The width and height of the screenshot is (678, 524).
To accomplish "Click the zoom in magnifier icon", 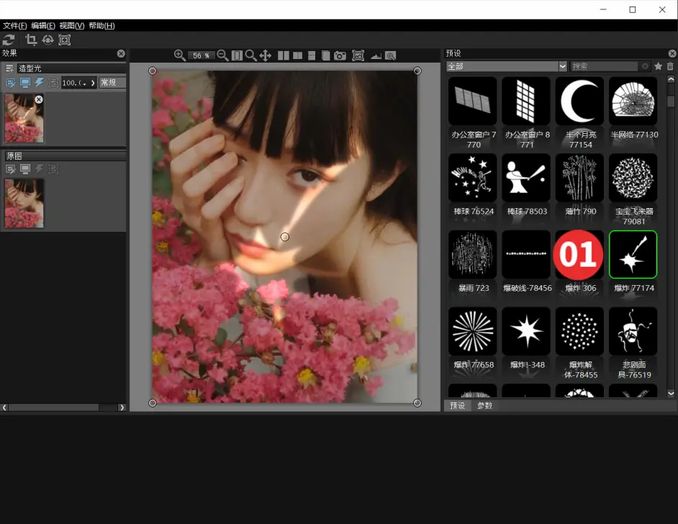I will tap(179, 55).
